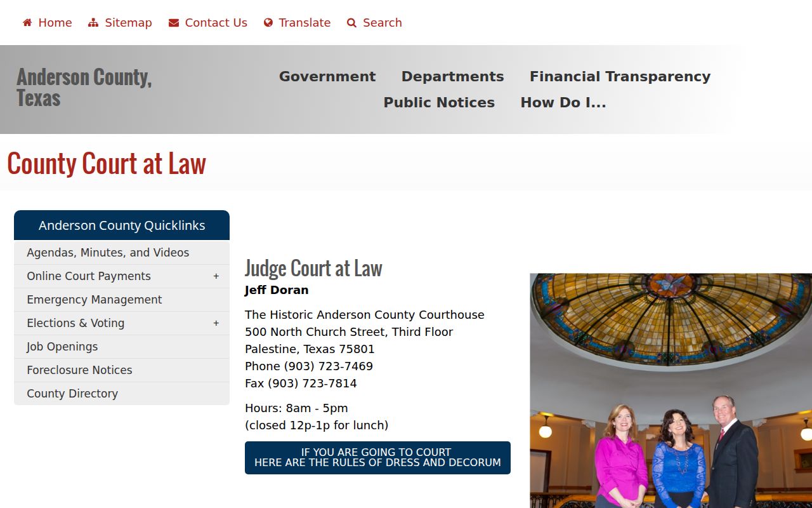Image resolution: width=812 pixels, height=508 pixels.
Task: Click the Judge Court at Law heading
Action: [x=313, y=269]
